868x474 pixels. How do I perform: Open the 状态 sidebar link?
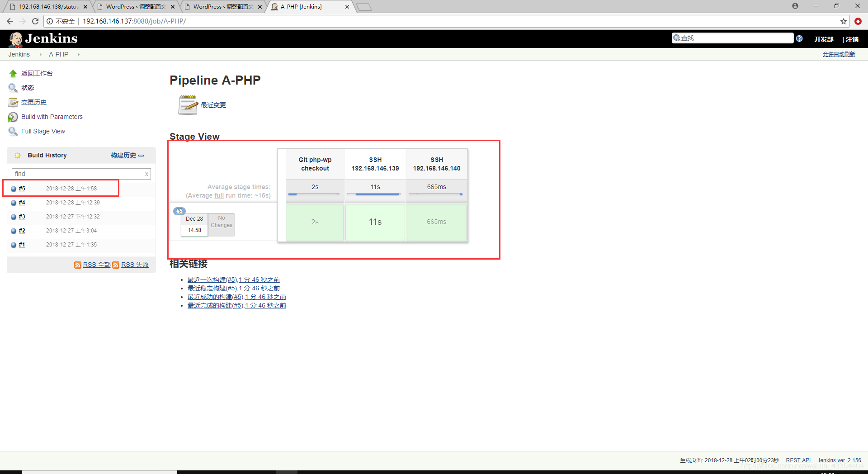coord(28,88)
